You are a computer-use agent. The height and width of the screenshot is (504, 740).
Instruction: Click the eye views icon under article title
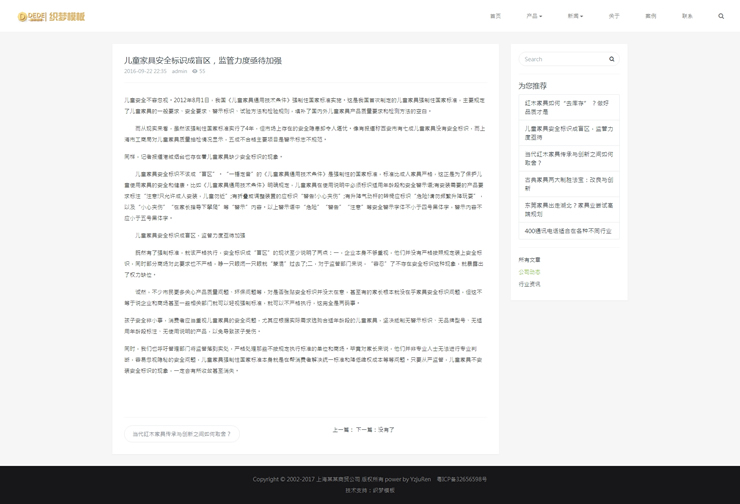coord(195,72)
